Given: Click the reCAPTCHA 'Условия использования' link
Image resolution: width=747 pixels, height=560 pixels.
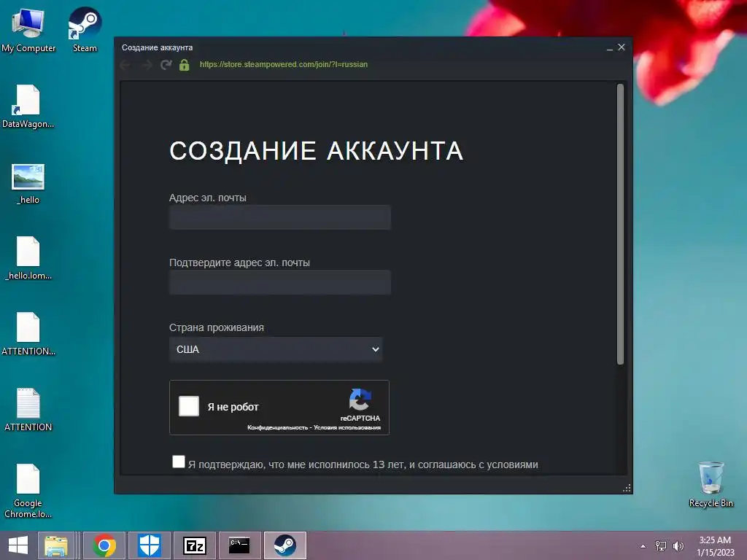Looking at the screenshot, I should [347, 427].
